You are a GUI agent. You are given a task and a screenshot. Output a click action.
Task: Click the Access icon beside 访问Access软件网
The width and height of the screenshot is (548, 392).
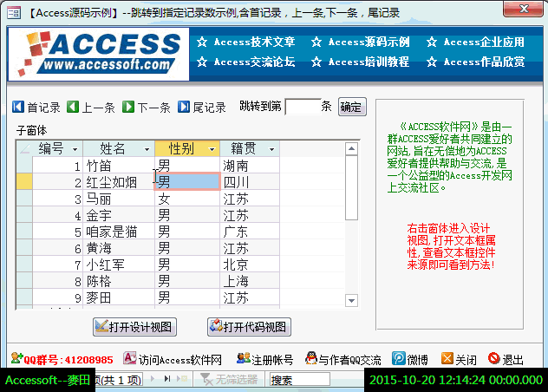(x=130, y=358)
